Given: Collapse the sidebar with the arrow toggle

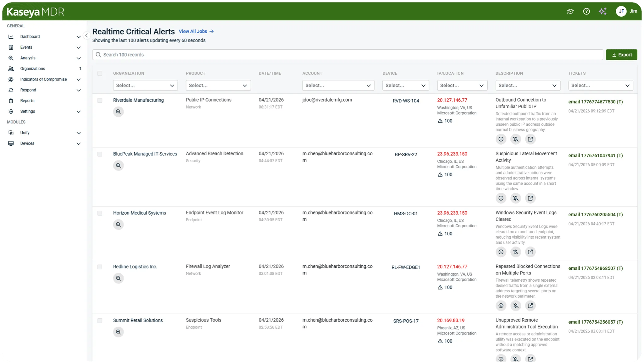Looking at the screenshot, I should pos(86,36).
